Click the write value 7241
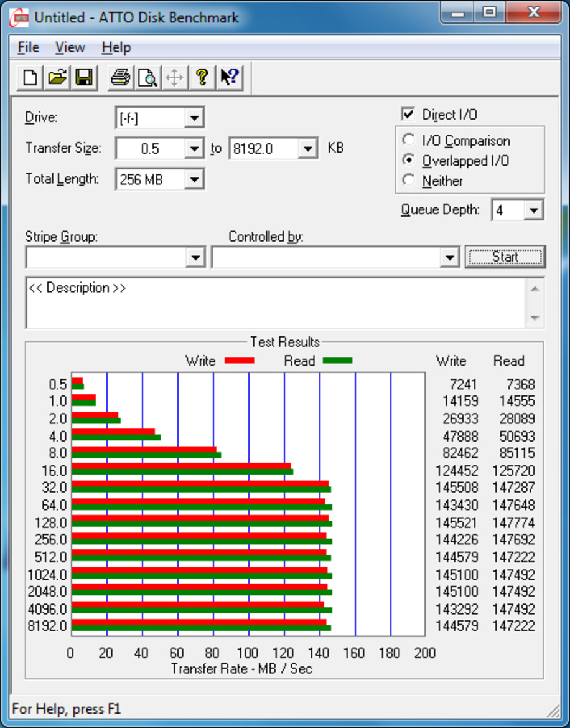This screenshot has width=570, height=728. tap(464, 384)
